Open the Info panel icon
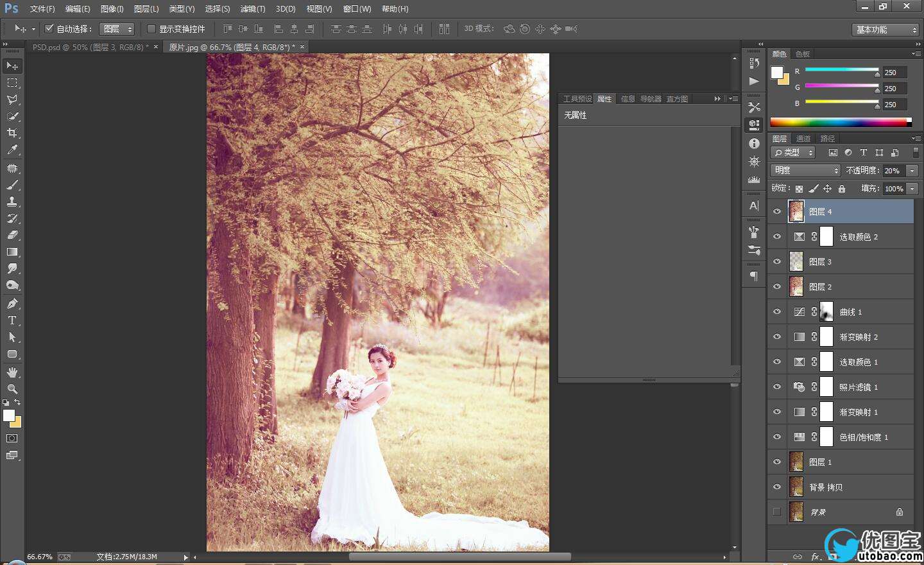Viewport: 924px width, 565px height. point(754,143)
